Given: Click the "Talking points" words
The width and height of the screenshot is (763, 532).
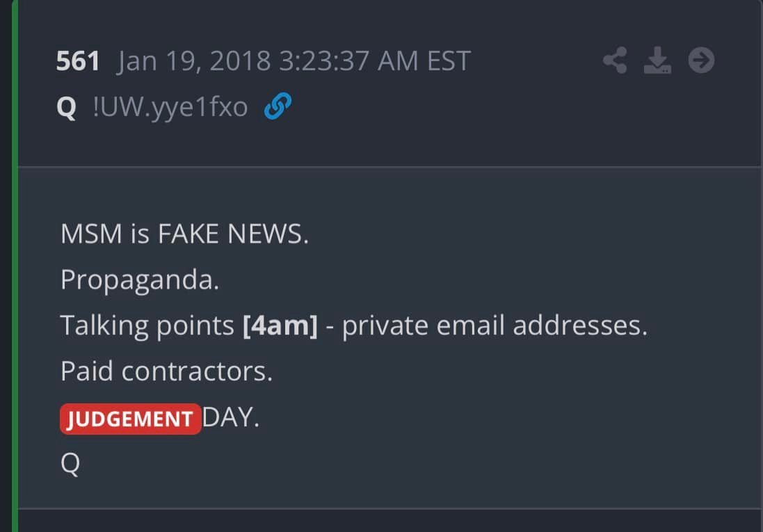Looking at the screenshot, I should point(147,325).
